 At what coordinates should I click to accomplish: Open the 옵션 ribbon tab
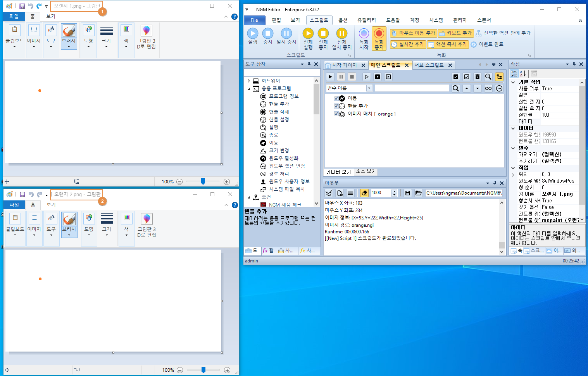pyautogui.click(x=343, y=20)
